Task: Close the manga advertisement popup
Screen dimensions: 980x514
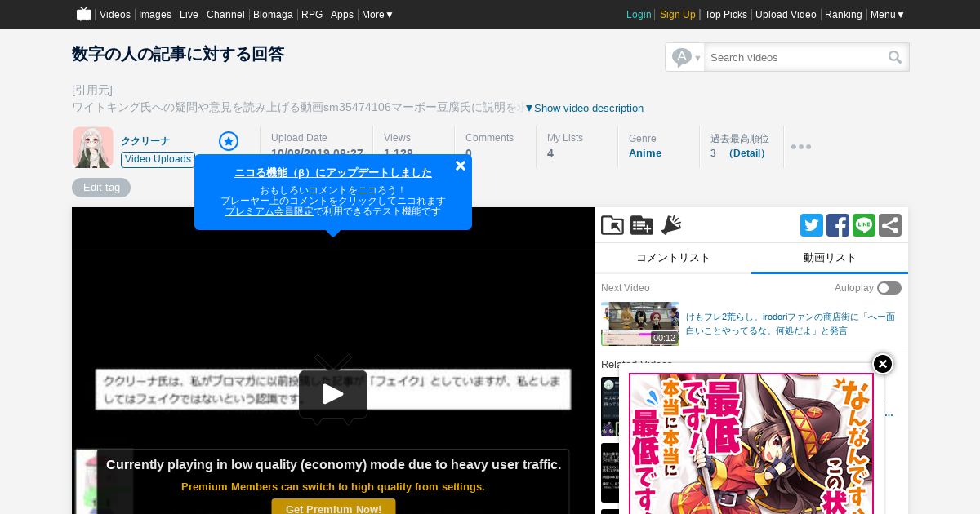Action: (883, 364)
